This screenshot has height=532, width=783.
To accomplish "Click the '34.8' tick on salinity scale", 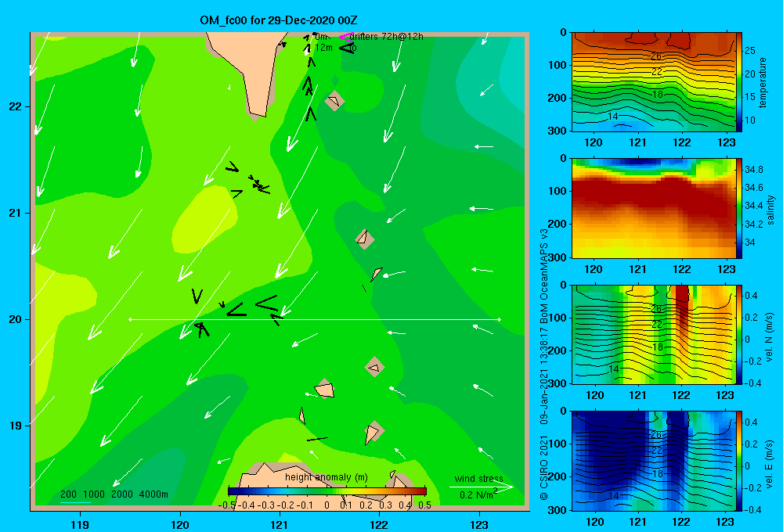I will coord(753,170).
